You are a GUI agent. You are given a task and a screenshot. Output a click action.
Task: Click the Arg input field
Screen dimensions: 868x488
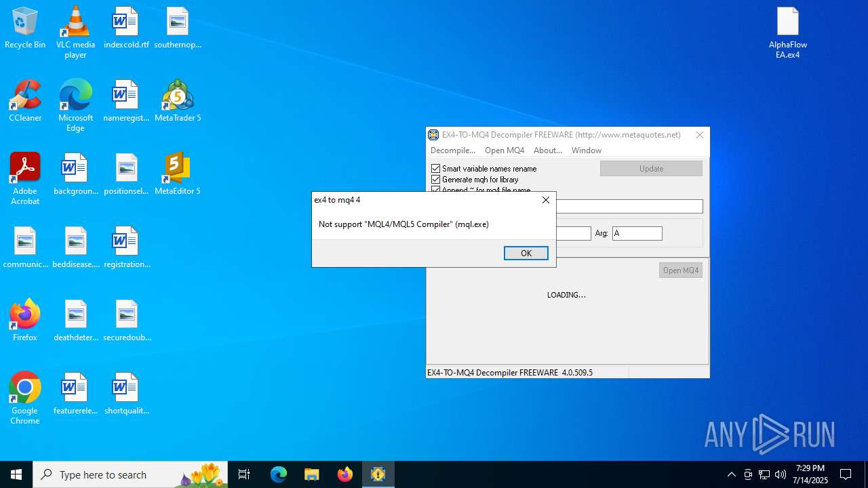[637, 233]
